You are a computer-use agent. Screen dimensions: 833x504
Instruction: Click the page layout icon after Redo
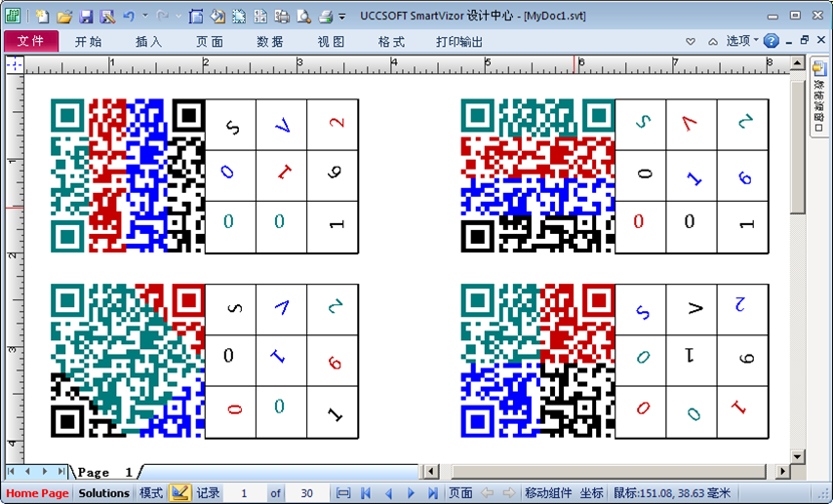tap(195, 17)
